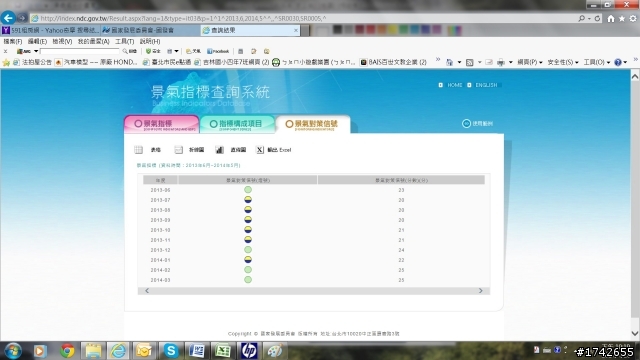Screen dimensions: 640x360
Task: Click inside the toolbar search input field
Action: tap(80, 51)
